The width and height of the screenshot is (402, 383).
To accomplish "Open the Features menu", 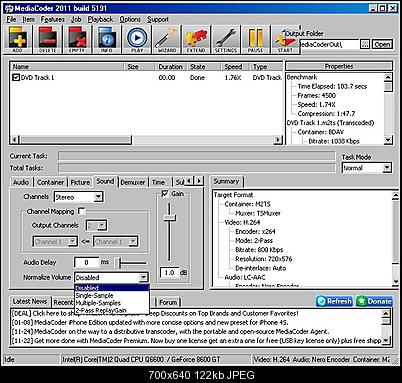I will [52, 20].
